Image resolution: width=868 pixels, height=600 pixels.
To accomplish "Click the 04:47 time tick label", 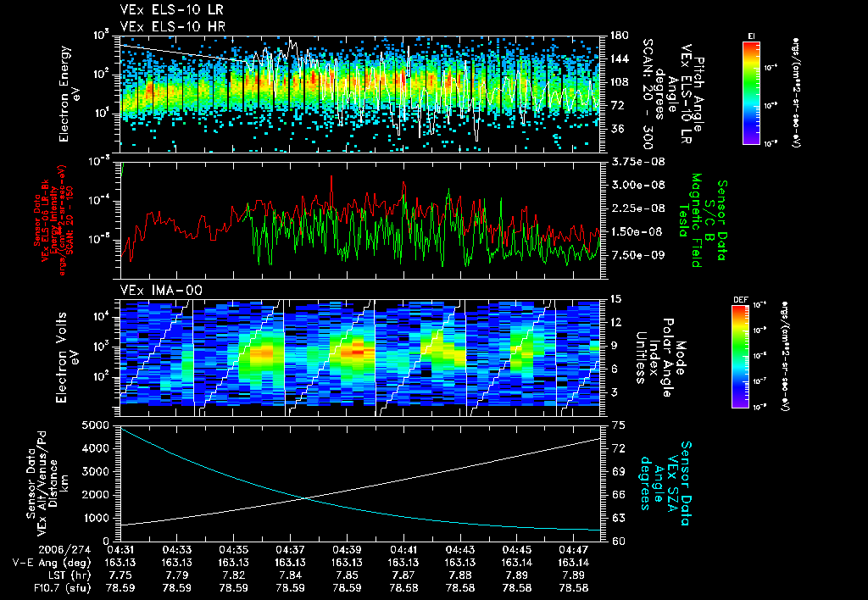I will point(574,552).
